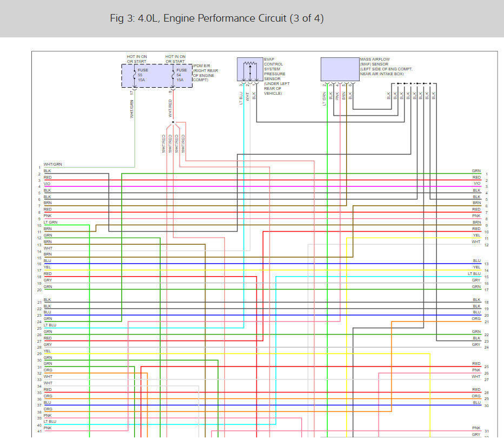Select the 'GRY' label at right row 24
504x445 pixels.
click(x=476, y=345)
